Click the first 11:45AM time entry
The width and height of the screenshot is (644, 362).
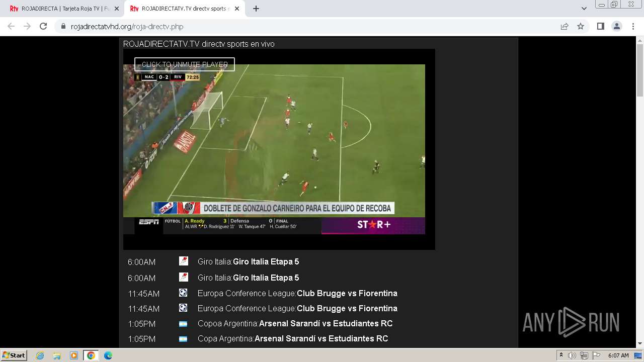coord(143,294)
